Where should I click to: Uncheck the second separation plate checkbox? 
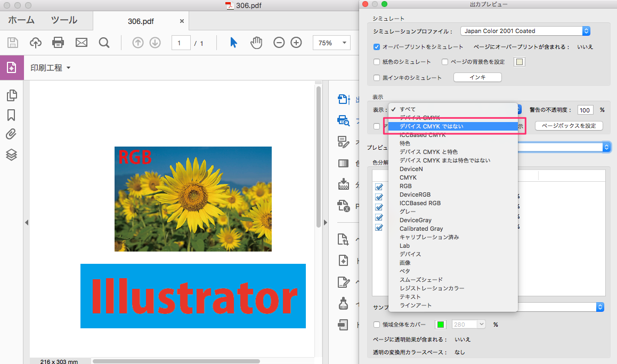coord(379,197)
